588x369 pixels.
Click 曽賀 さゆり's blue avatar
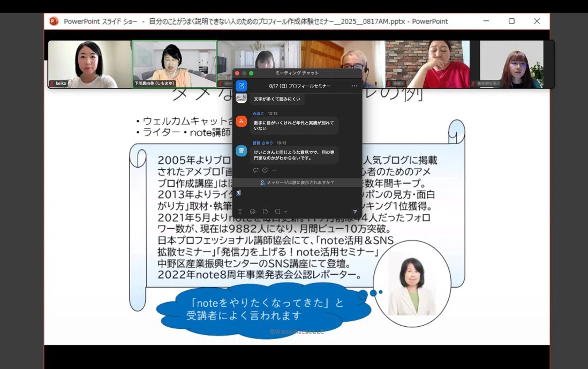tap(241, 150)
